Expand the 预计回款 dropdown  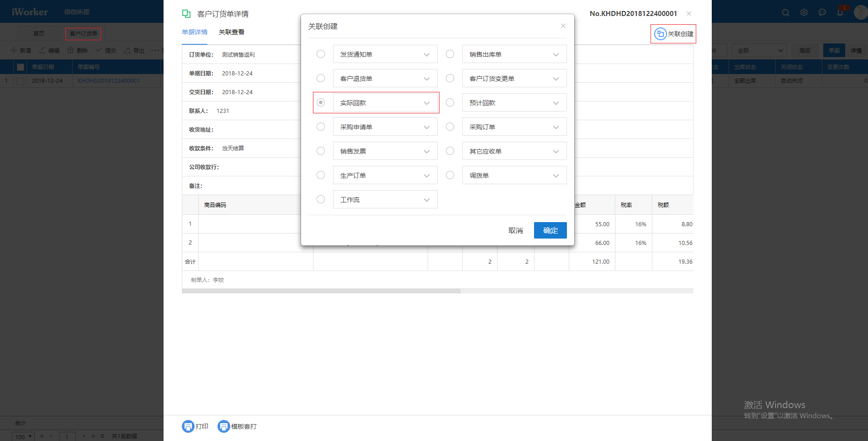click(514, 102)
